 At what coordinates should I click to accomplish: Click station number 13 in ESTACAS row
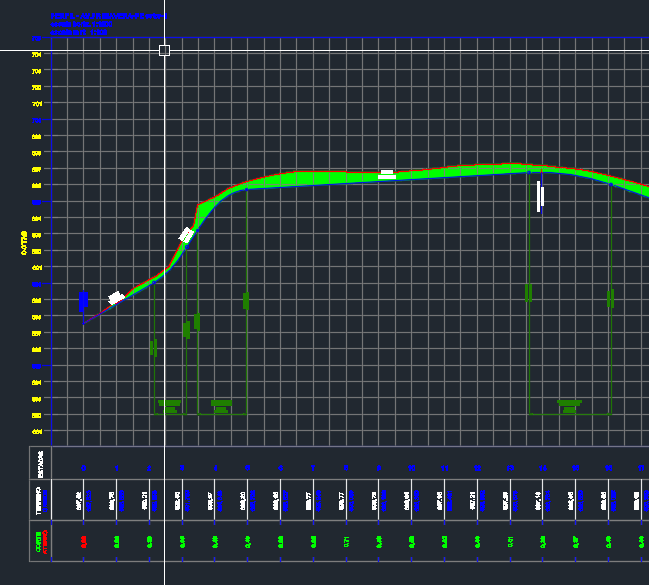[510, 468]
